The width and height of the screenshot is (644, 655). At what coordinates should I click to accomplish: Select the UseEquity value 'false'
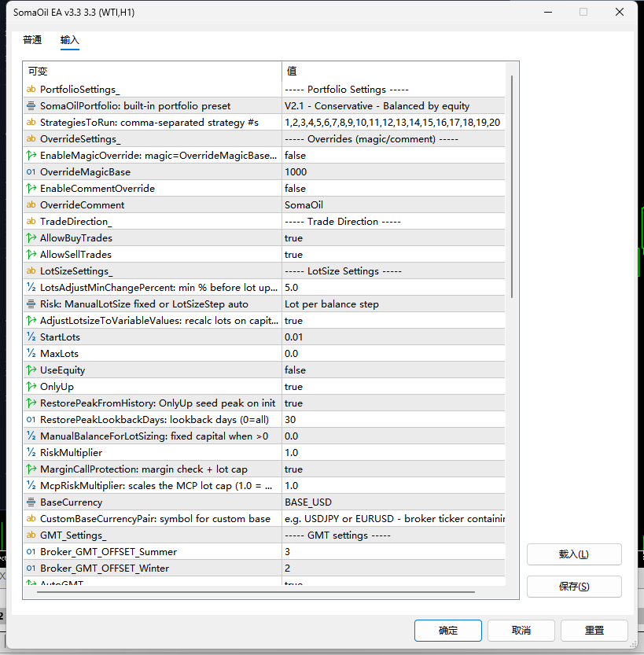click(x=393, y=370)
